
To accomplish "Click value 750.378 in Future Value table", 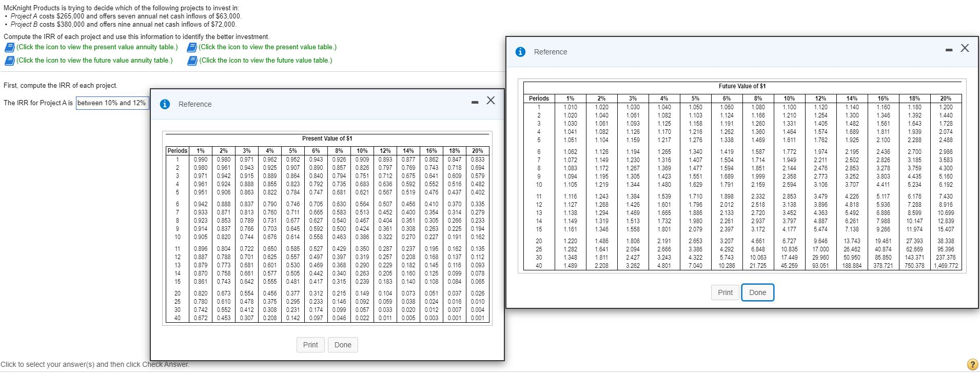I will [915, 266].
